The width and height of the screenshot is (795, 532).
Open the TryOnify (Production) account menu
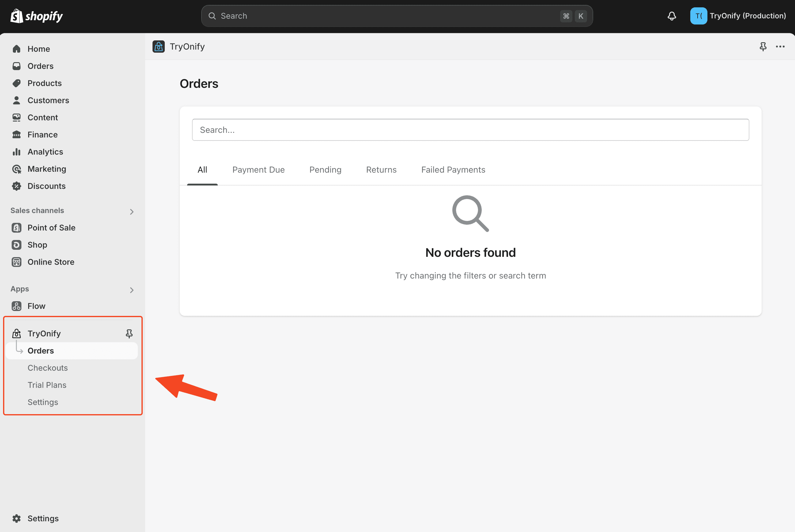pos(738,16)
